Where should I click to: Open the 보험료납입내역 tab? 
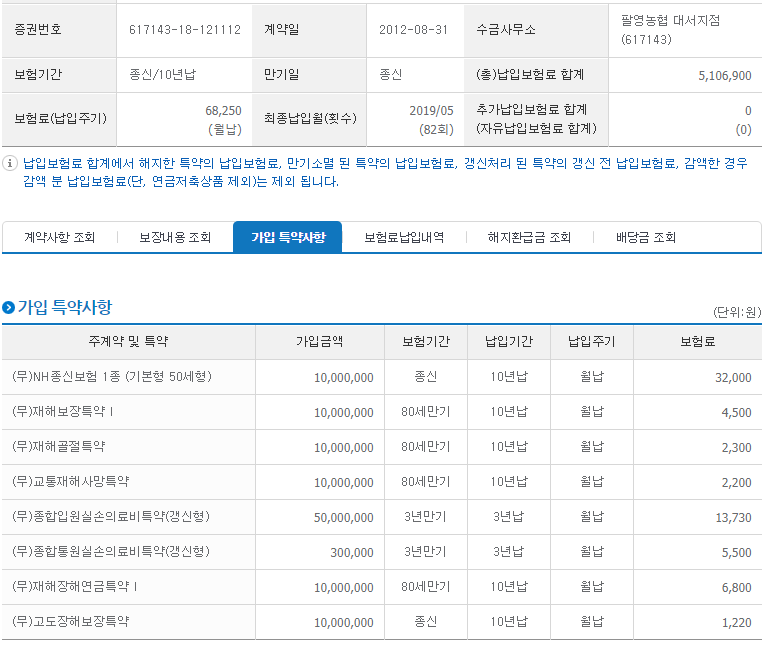pos(404,238)
